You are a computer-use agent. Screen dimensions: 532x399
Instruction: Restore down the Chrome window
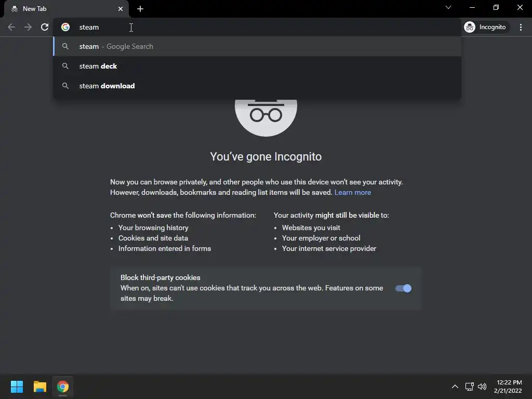tap(496, 7)
